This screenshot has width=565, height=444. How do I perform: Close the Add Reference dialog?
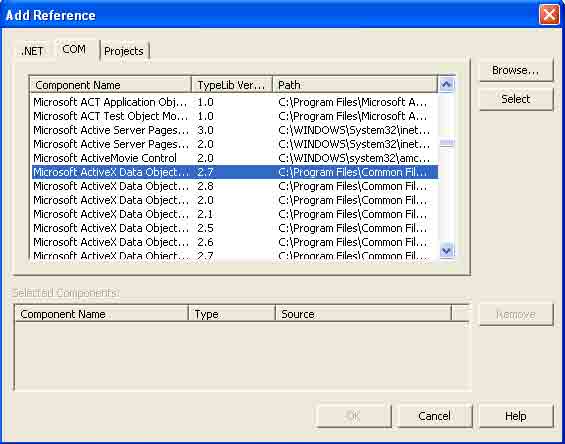click(x=549, y=15)
